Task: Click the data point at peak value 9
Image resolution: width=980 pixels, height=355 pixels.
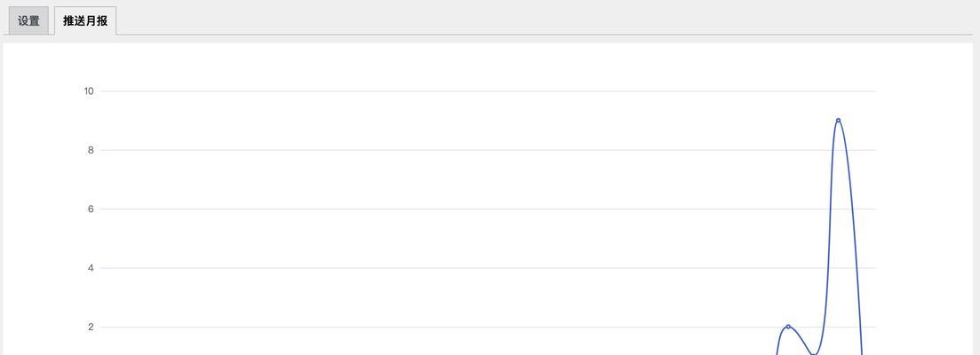Action: [x=838, y=121]
